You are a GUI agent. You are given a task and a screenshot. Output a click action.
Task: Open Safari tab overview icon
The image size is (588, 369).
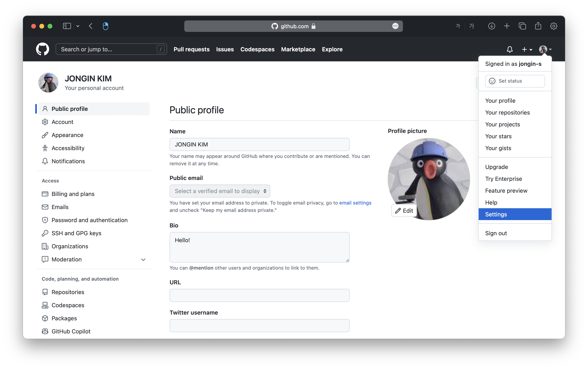click(522, 26)
